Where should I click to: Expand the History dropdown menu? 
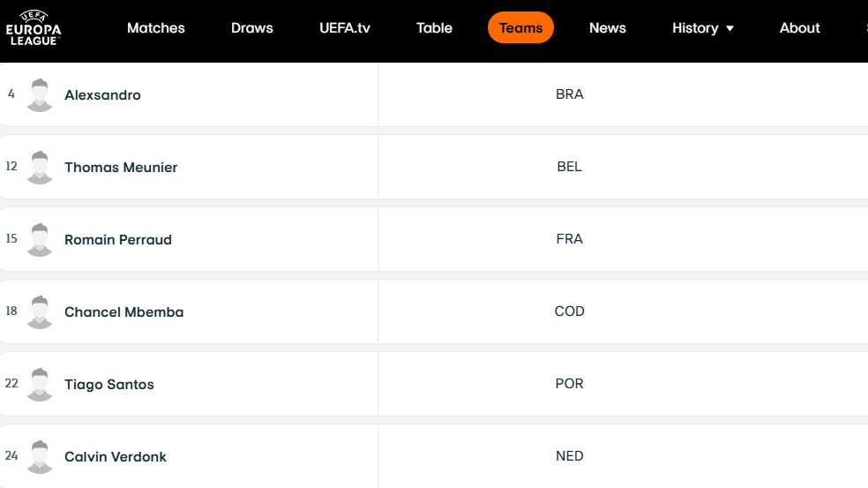point(703,28)
